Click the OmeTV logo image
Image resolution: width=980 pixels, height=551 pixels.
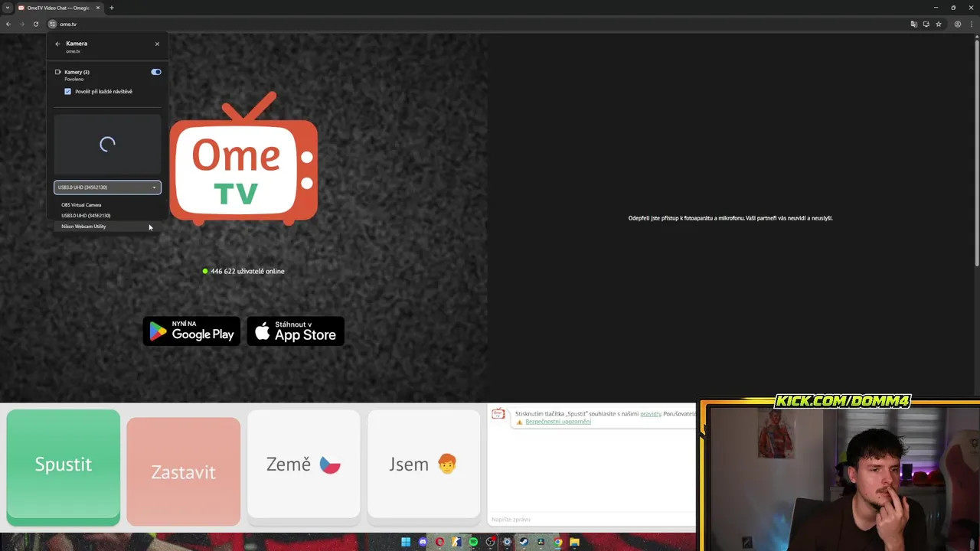243,159
